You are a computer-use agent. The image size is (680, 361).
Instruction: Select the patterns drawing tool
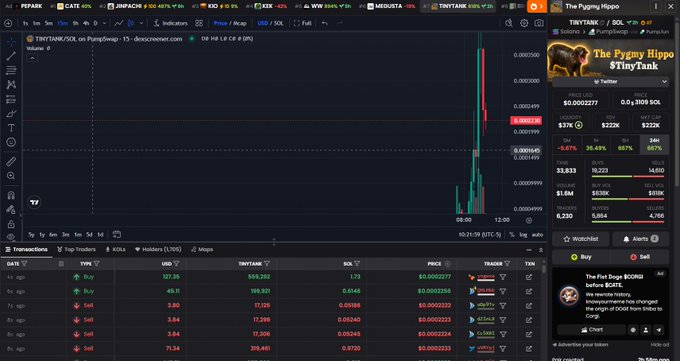(11, 85)
